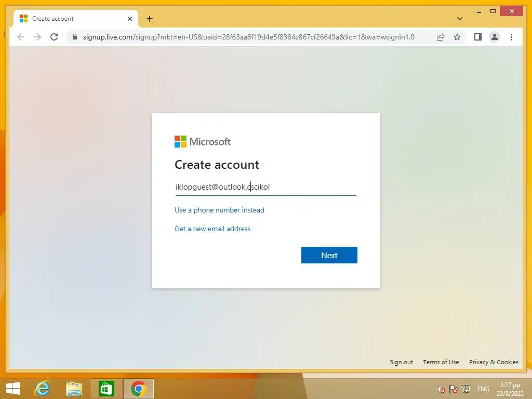Click the Sign out link
Image resolution: width=532 pixels, height=399 pixels.
pos(402,362)
